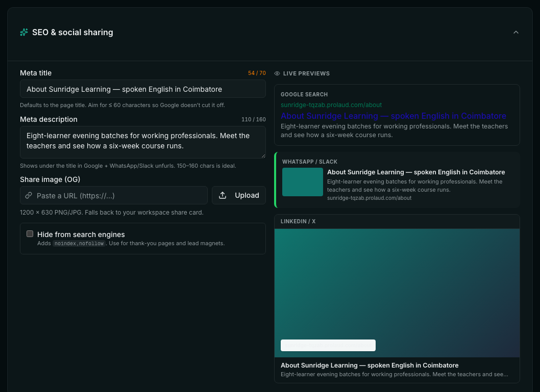This screenshot has width=540, height=392.
Task: Click the Upload button for the share image
Action: 239,195
